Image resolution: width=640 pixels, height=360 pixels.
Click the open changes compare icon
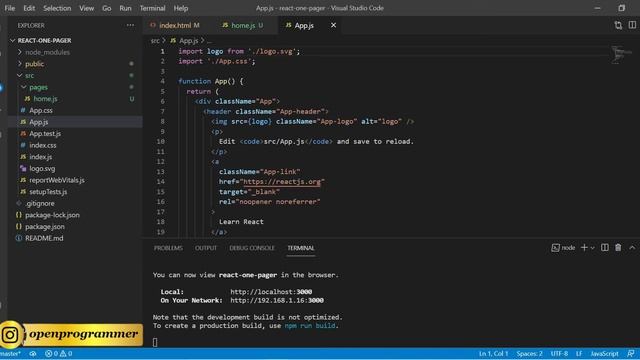pos(618,25)
